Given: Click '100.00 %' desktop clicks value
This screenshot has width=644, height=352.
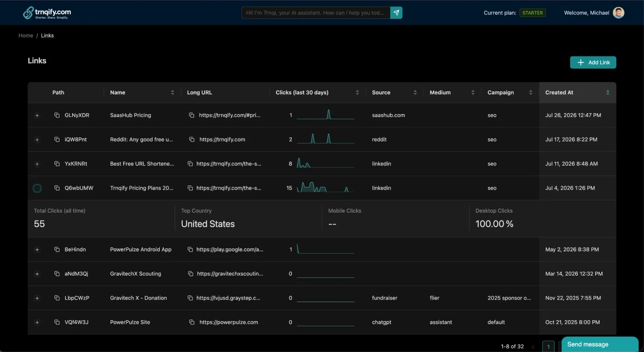Looking at the screenshot, I should 494,224.
